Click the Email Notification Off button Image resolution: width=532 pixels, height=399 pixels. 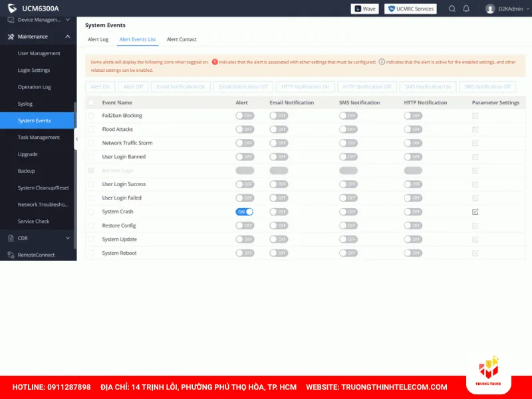pyautogui.click(x=243, y=87)
